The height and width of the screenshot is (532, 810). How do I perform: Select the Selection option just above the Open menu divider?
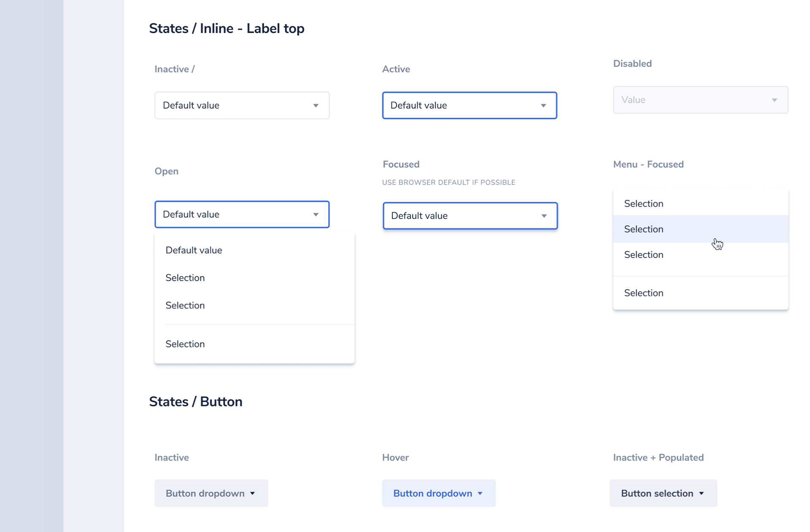click(x=254, y=305)
